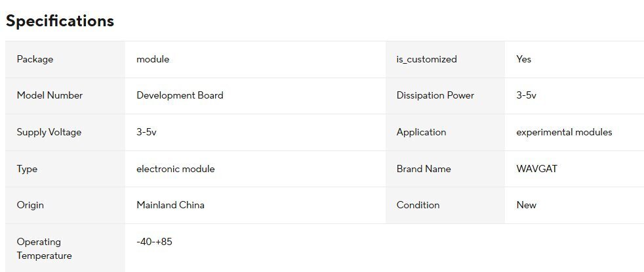Click the Dissipation Power label
644x272 pixels.
435,95
